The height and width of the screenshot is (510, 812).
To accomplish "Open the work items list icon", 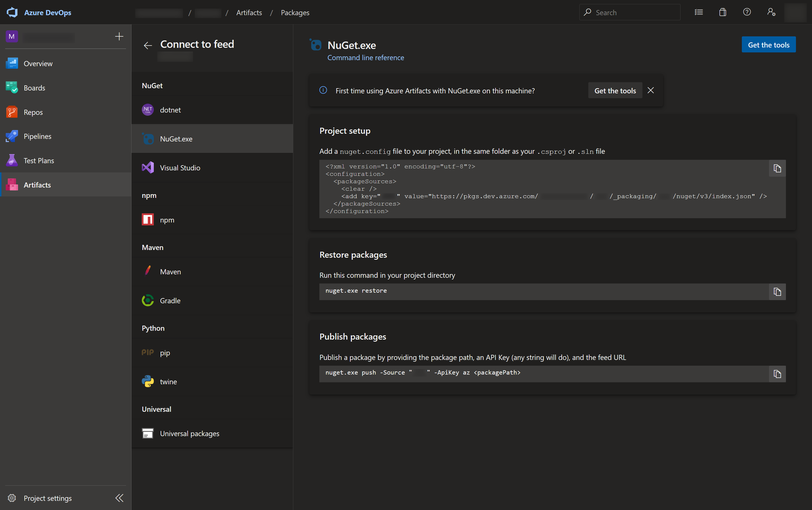I will [699, 13].
